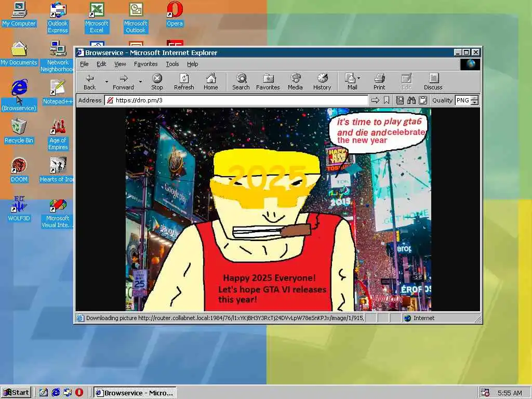Viewport: 532px width, 399px height.
Task: Click Internet Explorer quick launch icon
Action: (56, 393)
